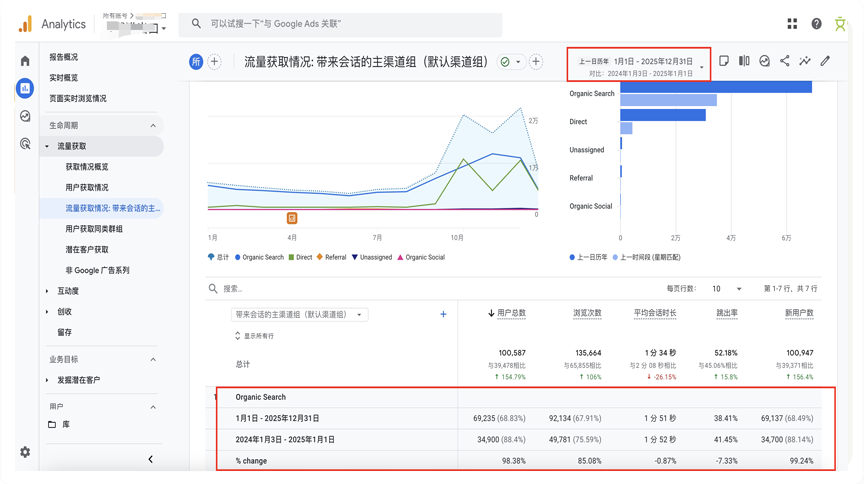Toggle the Referral legend series in chart

coord(331,257)
